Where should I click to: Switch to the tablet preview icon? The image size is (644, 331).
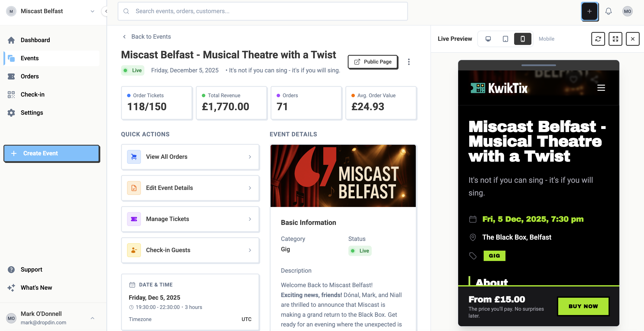(505, 39)
